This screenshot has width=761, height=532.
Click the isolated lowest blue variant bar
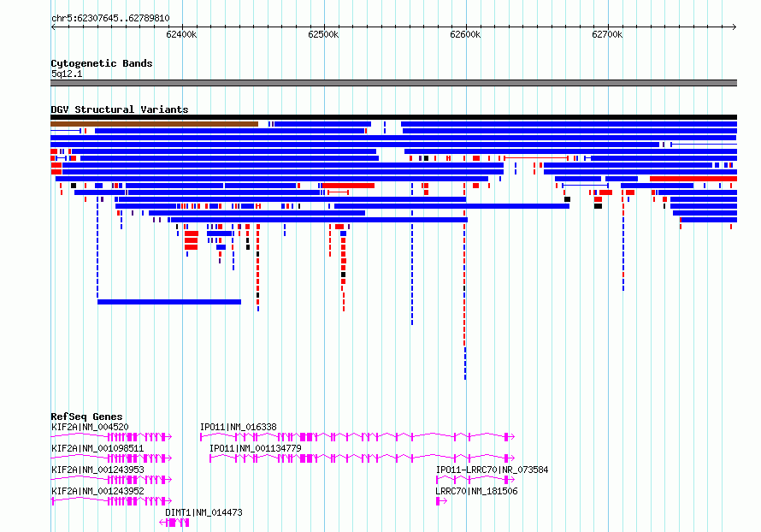point(169,302)
